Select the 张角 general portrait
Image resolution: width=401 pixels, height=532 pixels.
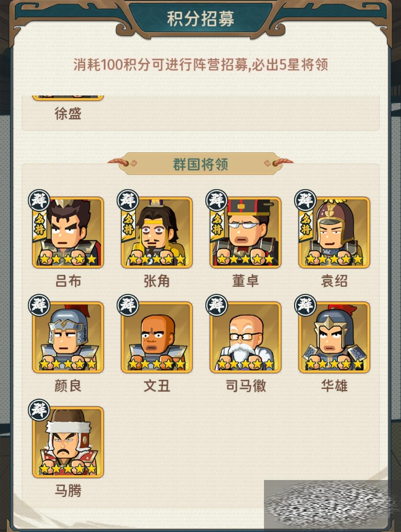pyautogui.click(x=157, y=233)
